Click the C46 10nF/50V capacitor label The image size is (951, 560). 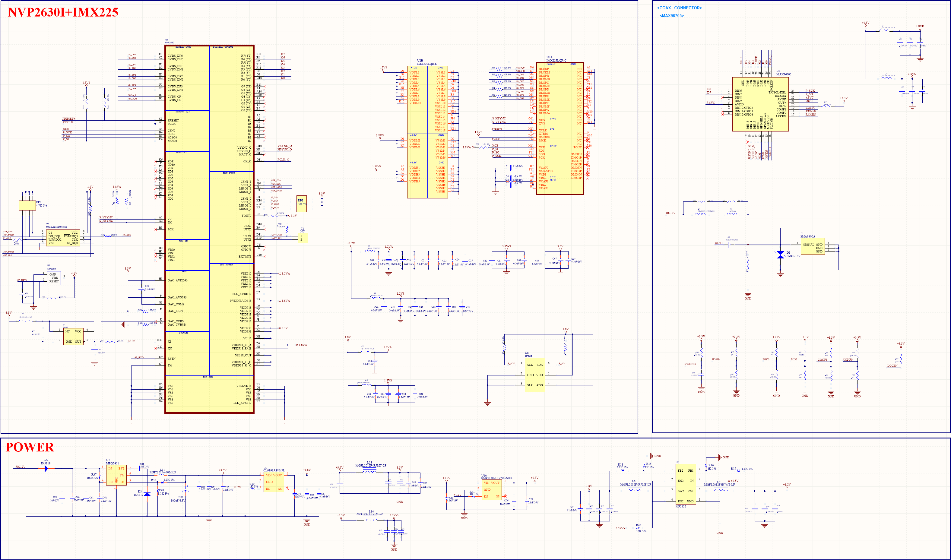point(144,465)
